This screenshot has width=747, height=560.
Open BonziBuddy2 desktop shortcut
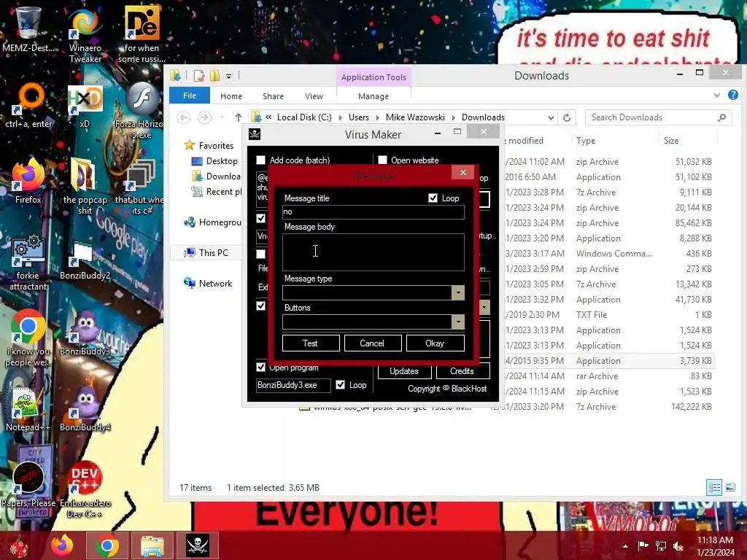(x=85, y=260)
